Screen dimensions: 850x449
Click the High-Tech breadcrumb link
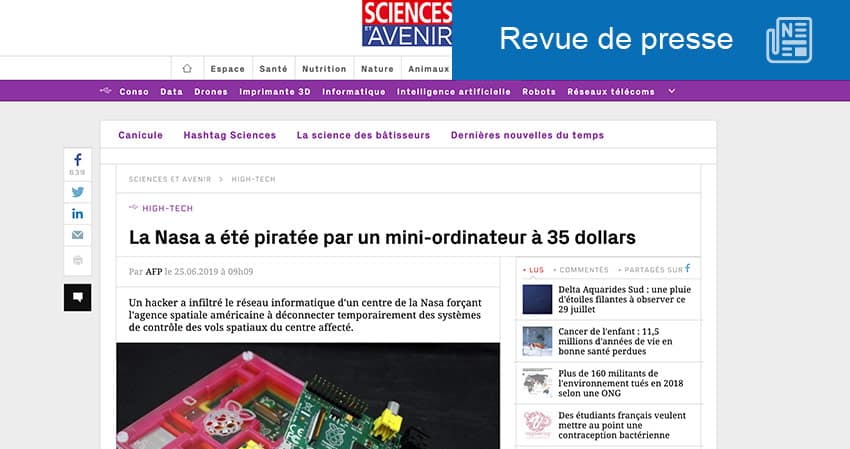(254, 179)
